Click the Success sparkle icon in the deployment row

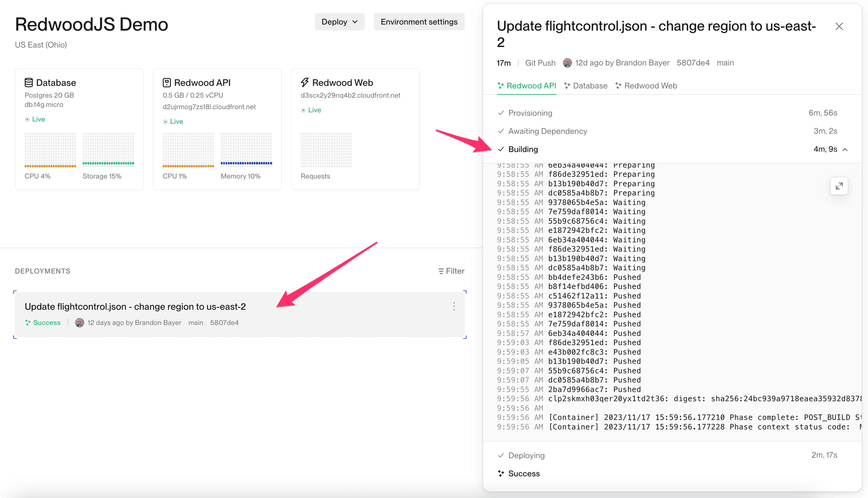tap(28, 323)
